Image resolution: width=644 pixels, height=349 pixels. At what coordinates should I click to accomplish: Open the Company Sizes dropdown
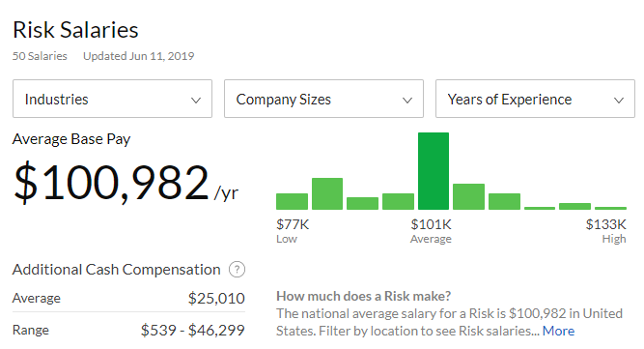(323, 99)
